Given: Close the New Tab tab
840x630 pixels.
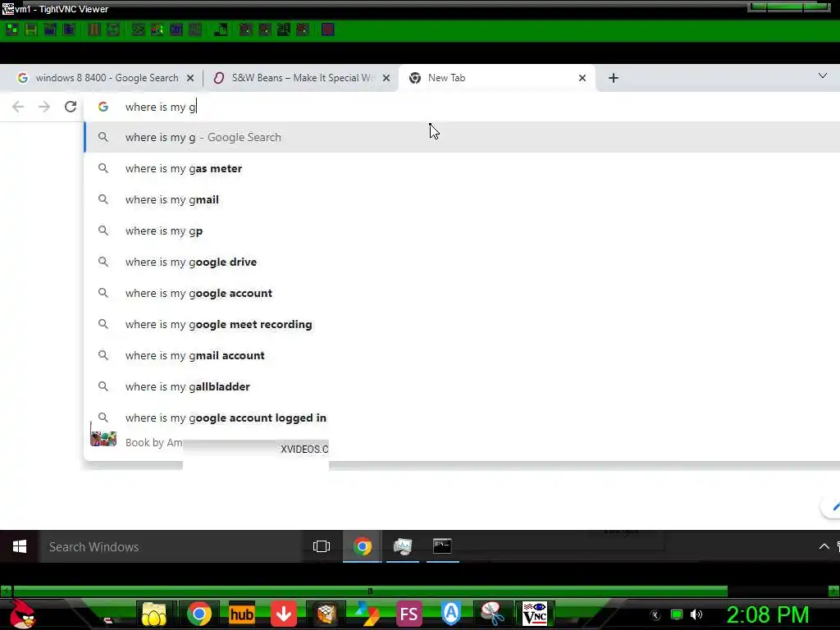Looking at the screenshot, I should point(582,78).
